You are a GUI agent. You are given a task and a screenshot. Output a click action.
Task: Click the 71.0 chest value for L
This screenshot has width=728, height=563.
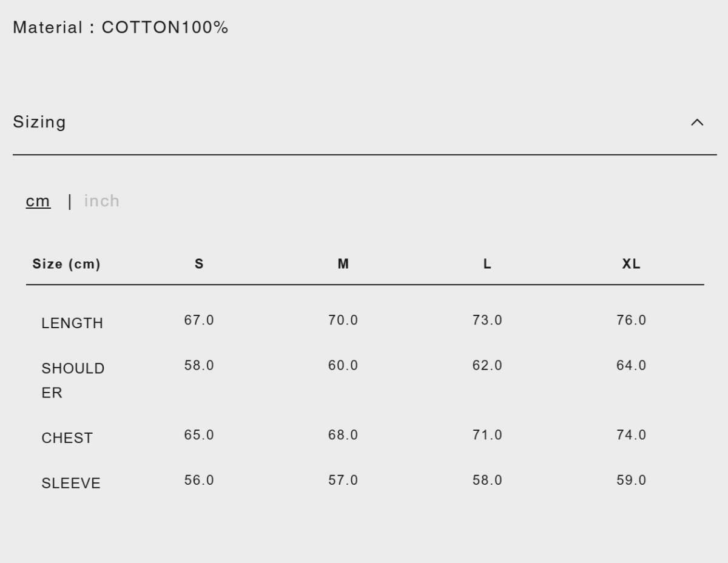487,435
